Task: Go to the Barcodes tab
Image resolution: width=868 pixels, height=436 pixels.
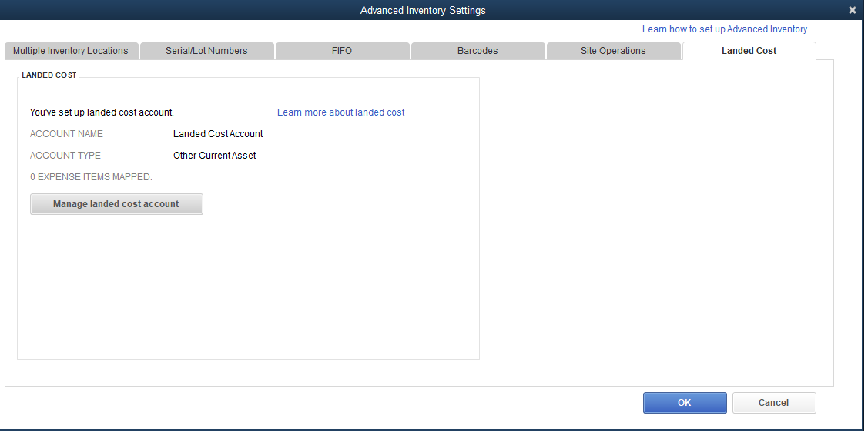Action: pos(478,51)
